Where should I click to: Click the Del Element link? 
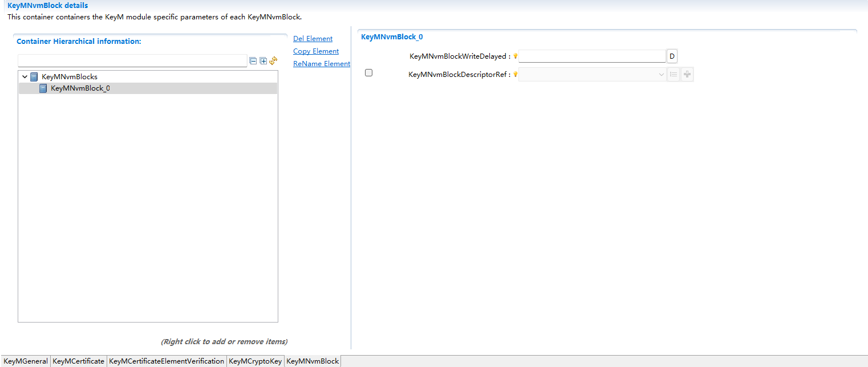(x=313, y=38)
